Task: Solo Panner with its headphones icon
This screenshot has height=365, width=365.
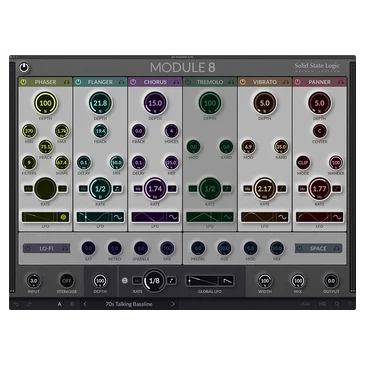Action: [341, 82]
